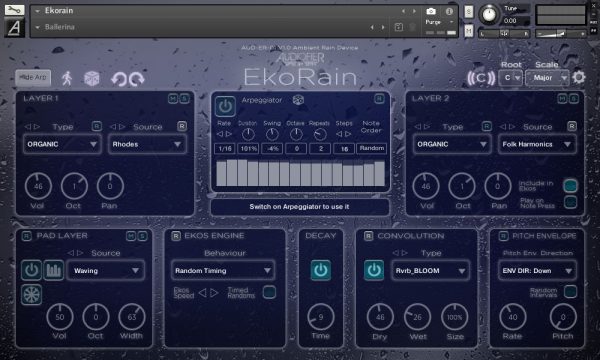Toggle the Arpeggiator power button
Screen dimensions: 600x360
(225, 106)
